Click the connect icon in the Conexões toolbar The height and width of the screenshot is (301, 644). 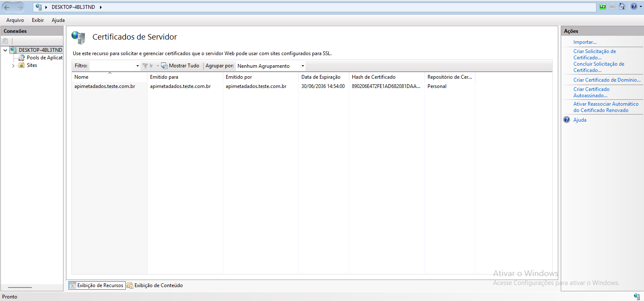[x=5, y=41]
